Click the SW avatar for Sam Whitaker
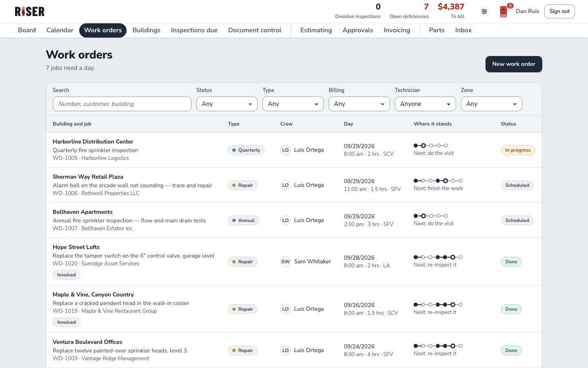The image size is (588, 368). point(285,262)
